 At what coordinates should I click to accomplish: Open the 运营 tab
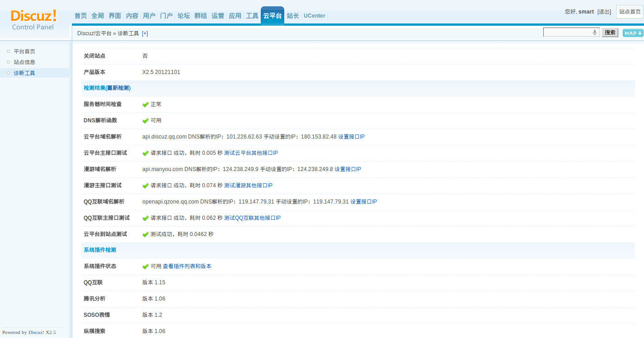(x=218, y=16)
